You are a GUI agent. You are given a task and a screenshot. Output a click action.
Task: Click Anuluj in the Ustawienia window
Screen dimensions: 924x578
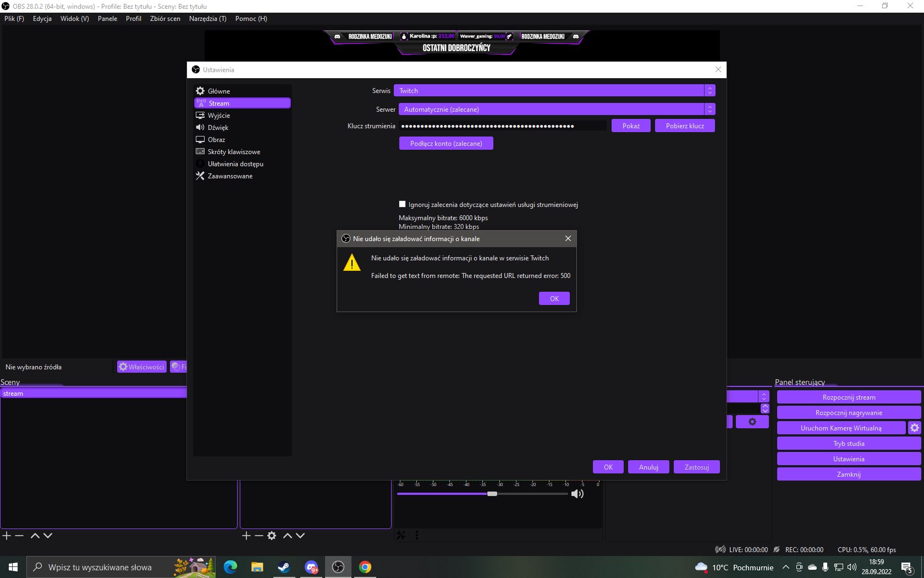[x=648, y=467]
